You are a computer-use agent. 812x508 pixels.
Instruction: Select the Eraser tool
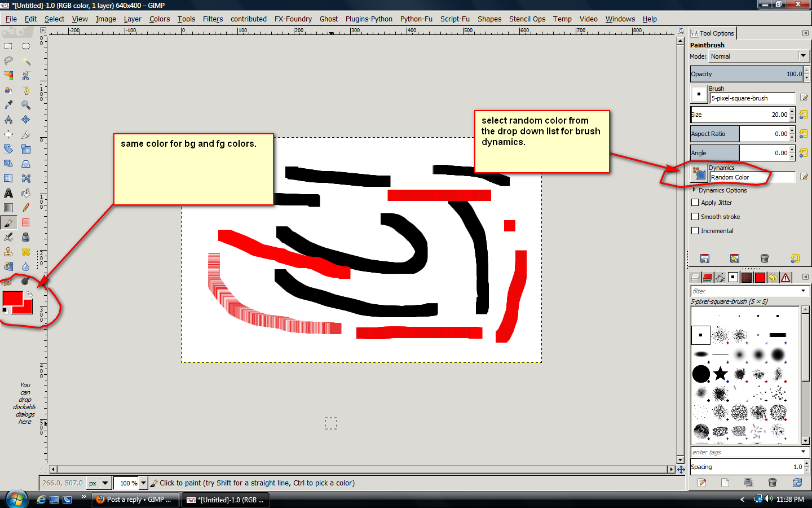26,222
